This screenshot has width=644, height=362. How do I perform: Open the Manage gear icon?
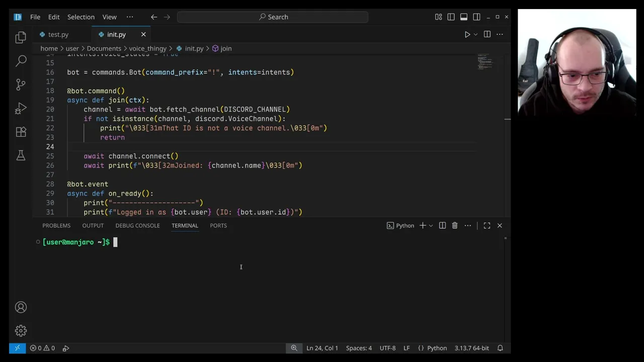21,331
